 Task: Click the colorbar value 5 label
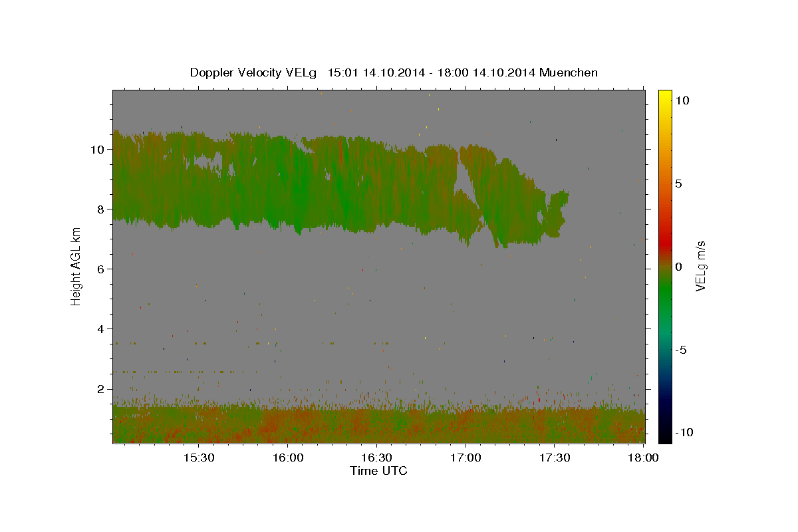(x=680, y=184)
